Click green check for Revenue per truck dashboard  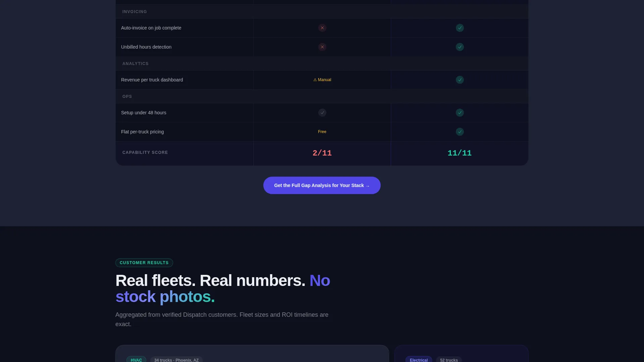click(460, 80)
